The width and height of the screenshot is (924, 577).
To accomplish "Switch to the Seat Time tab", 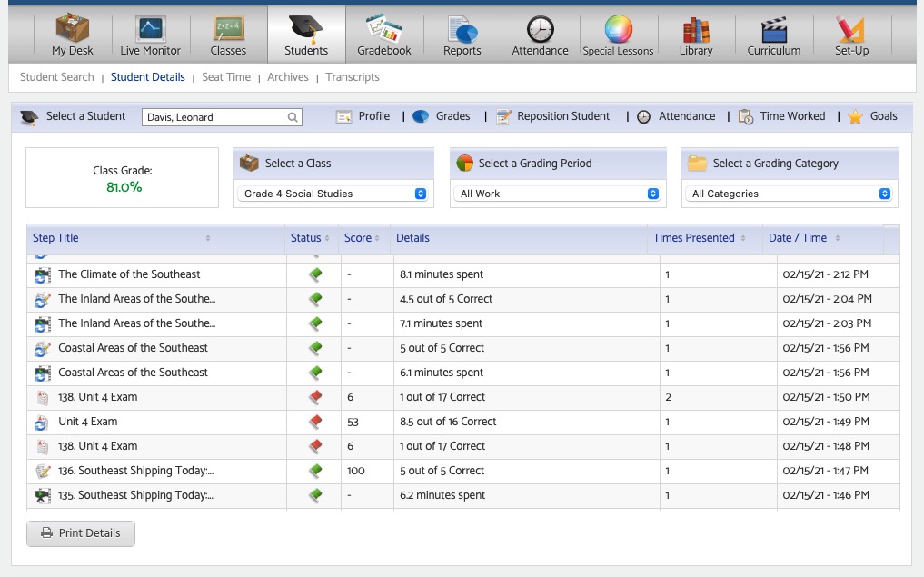I will click(x=226, y=76).
